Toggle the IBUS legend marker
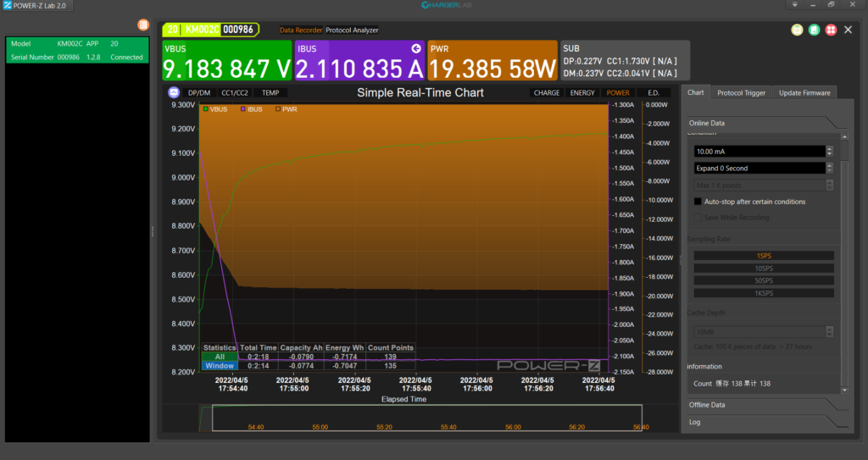Screen dimensions: 868x460 click(243, 109)
